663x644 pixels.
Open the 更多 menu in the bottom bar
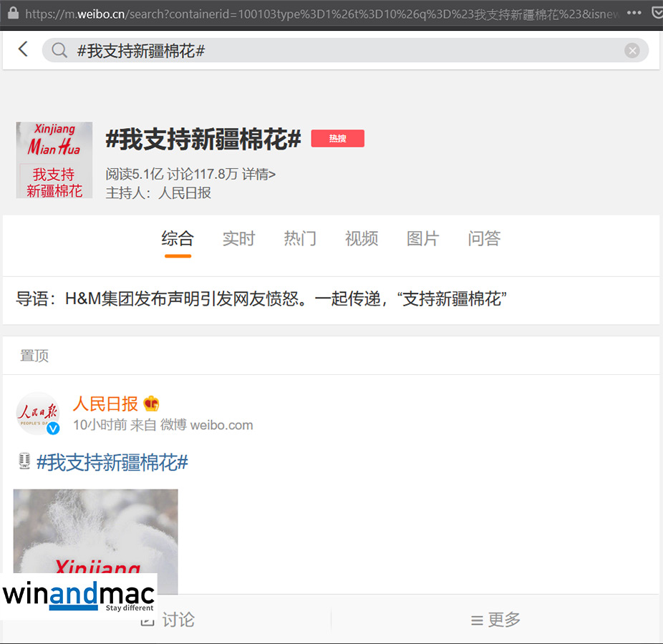pos(495,620)
